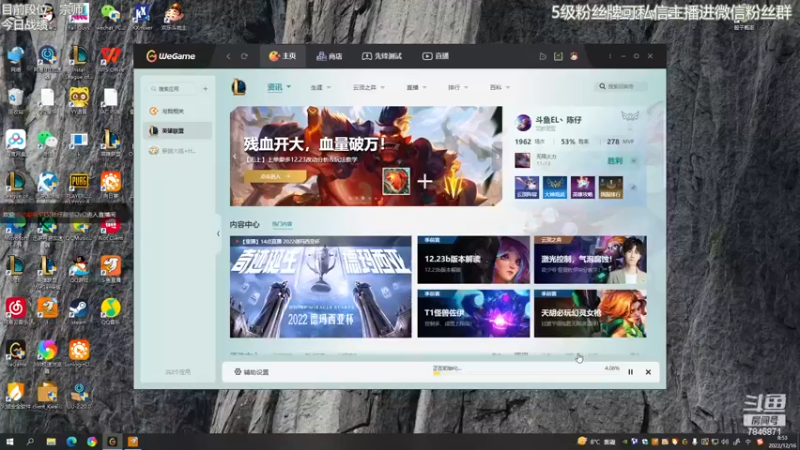Open the 直播 tab in WeGame top bar
800x450 pixels.
[x=435, y=56]
